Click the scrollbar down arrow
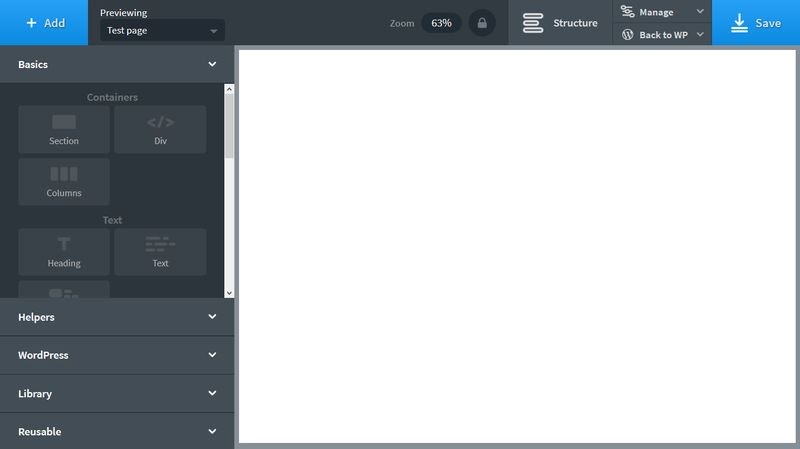This screenshot has width=800, height=449. 229,293
